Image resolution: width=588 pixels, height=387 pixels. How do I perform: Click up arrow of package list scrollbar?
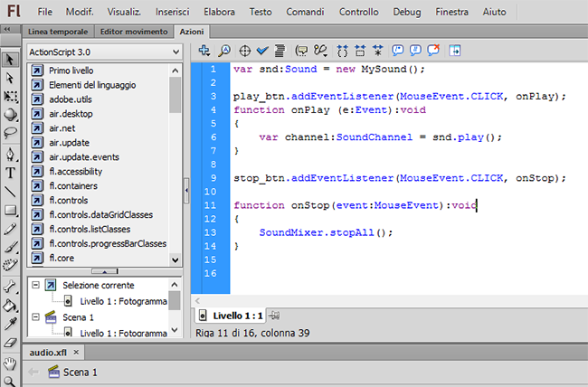pyautogui.click(x=175, y=71)
